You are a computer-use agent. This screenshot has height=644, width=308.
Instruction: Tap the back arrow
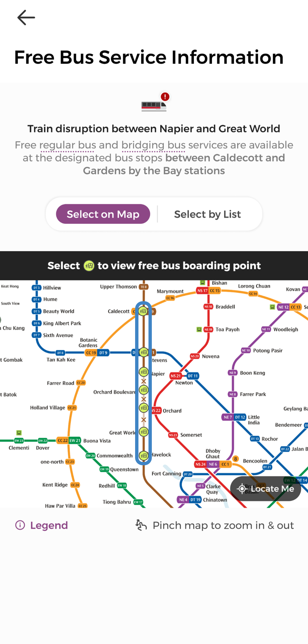click(26, 18)
